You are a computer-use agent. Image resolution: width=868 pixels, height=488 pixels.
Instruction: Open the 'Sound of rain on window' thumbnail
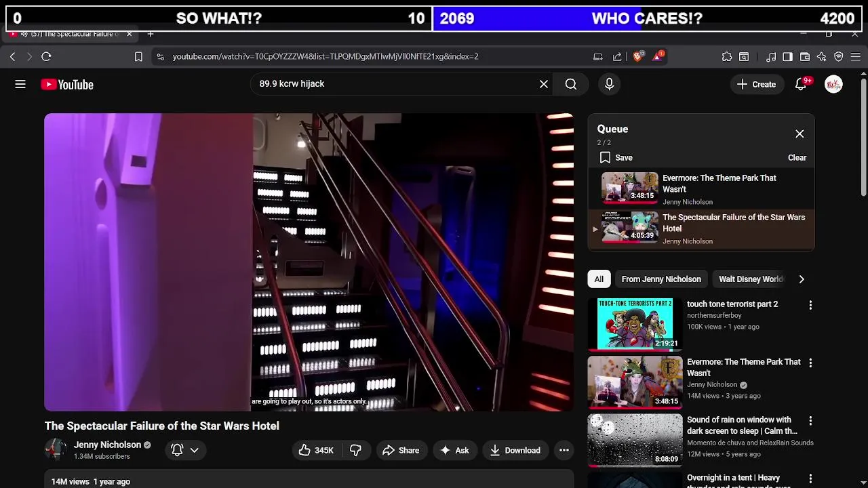pos(635,440)
